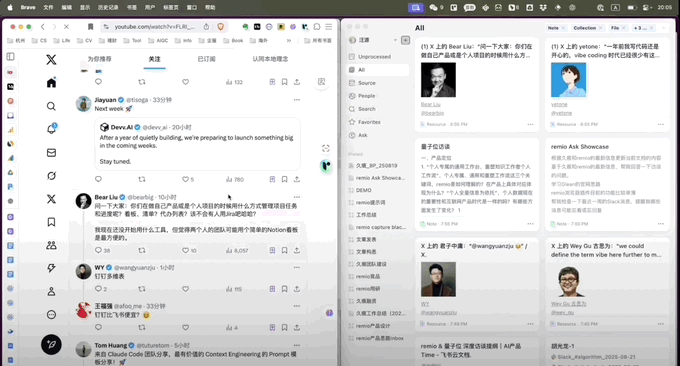Image resolution: width=680 pixels, height=366 pixels.
Task: Switch to 已订阅 tab
Action: 206,59
